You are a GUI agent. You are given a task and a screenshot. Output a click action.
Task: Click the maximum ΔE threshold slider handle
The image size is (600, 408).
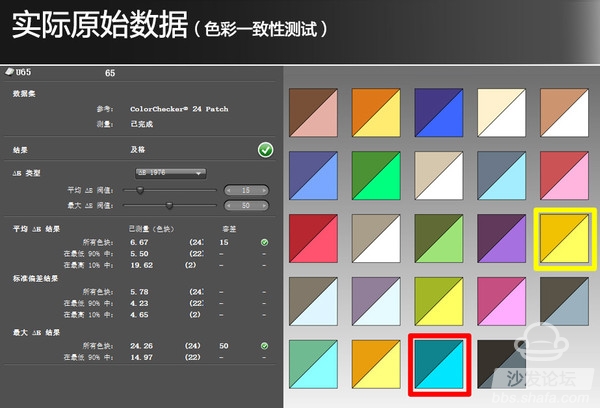click(169, 206)
